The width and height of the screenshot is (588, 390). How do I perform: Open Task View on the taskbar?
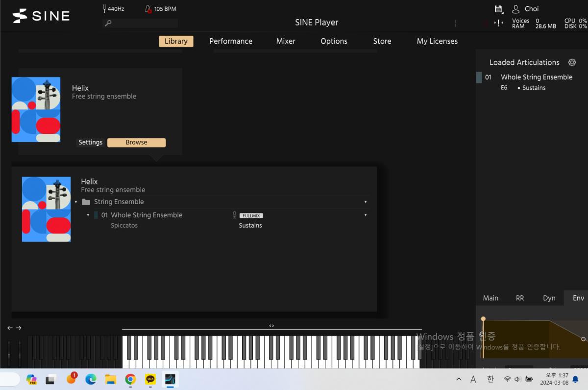tap(51, 379)
